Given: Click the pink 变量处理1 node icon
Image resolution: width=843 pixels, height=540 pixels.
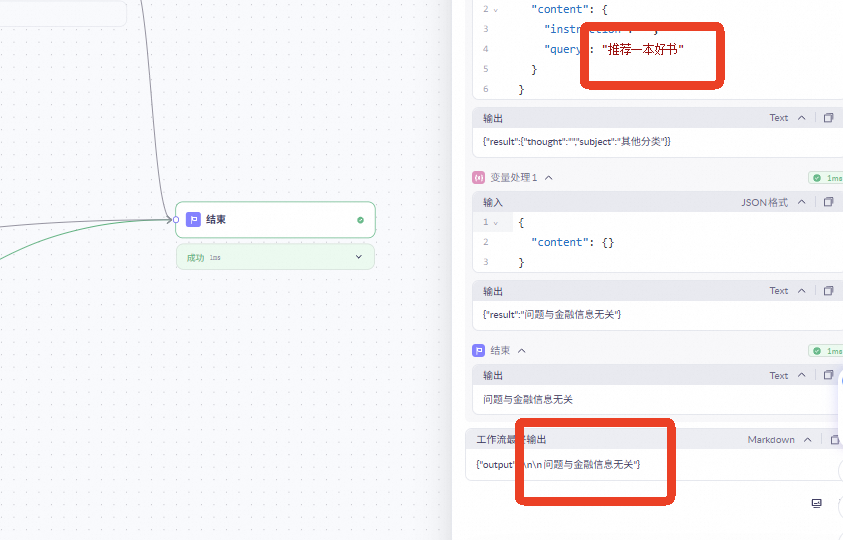Looking at the screenshot, I should (478, 177).
